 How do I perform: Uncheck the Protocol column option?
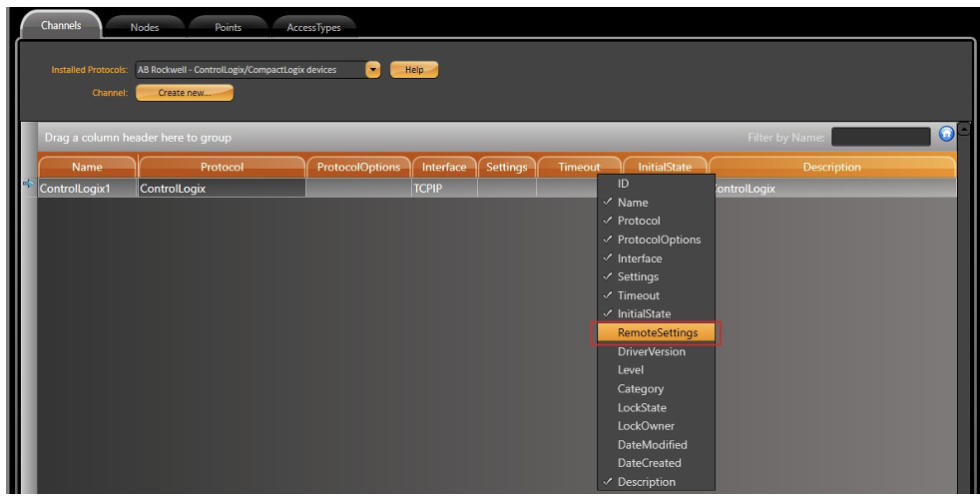[656, 221]
